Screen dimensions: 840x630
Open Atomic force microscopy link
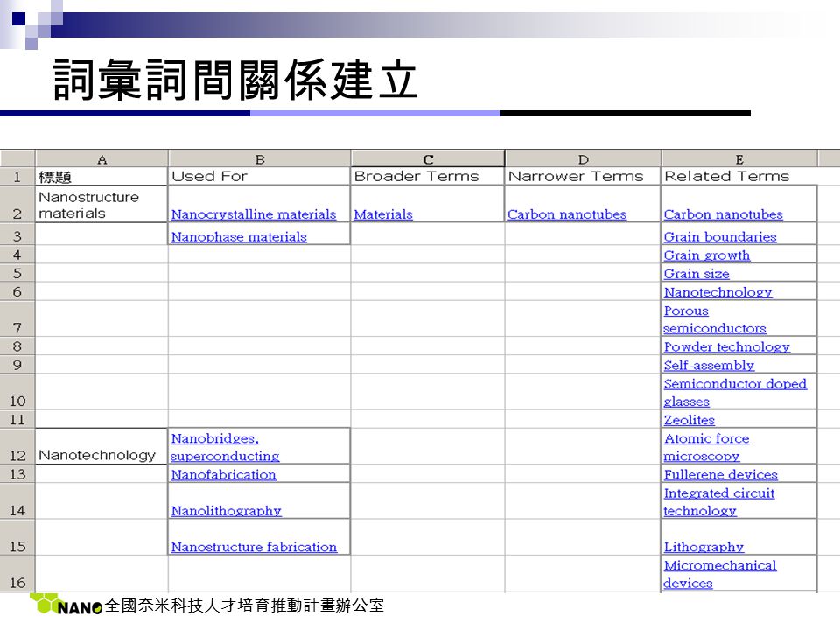[x=706, y=447]
